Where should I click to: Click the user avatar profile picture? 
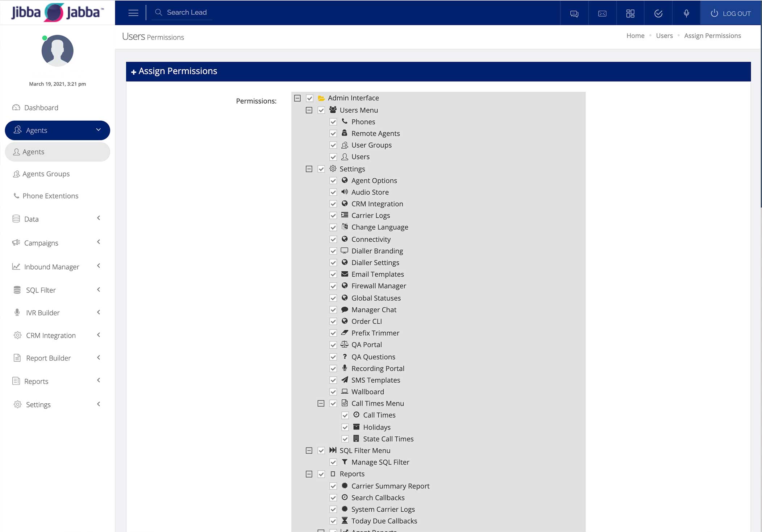pos(57,51)
